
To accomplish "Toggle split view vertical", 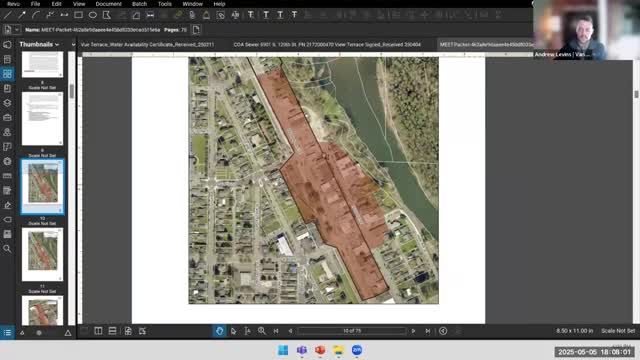I will point(98,331).
